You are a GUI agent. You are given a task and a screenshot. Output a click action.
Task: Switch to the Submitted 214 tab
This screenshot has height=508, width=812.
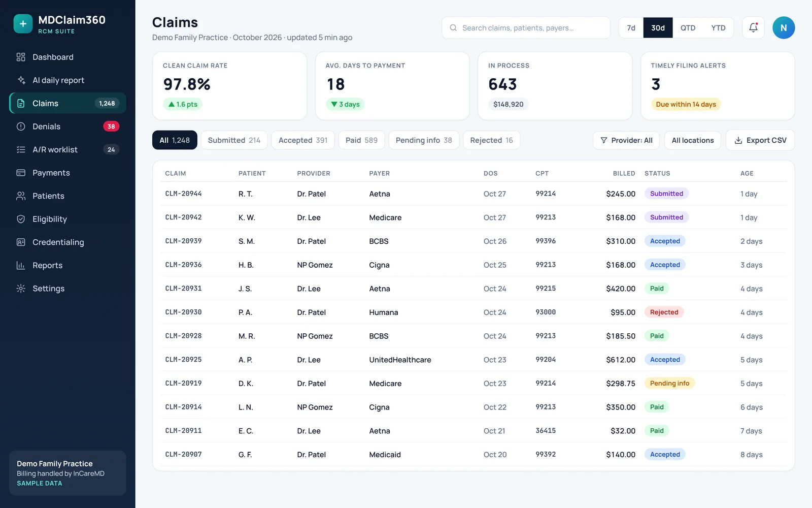pyautogui.click(x=234, y=140)
